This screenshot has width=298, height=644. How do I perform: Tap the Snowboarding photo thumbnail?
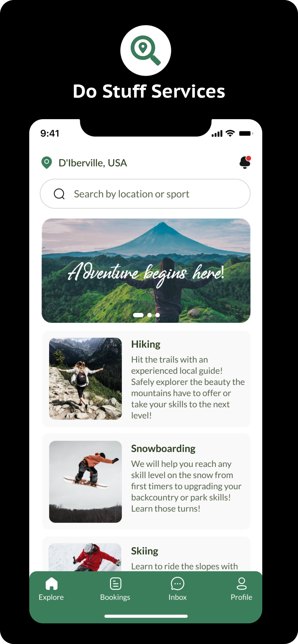tap(85, 481)
